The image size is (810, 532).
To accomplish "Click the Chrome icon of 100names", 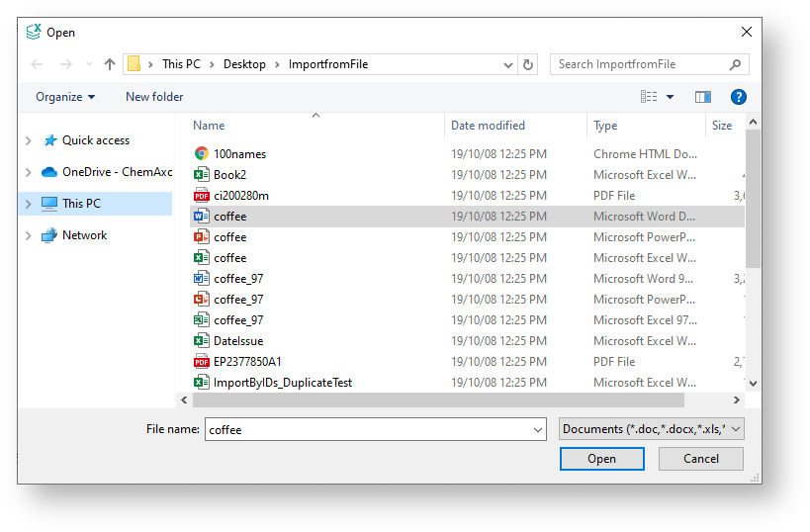I will coord(202,154).
